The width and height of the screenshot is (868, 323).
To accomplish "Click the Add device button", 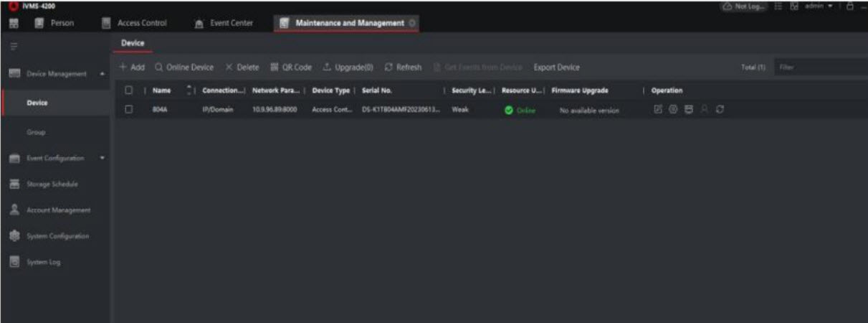I will 132,67.
